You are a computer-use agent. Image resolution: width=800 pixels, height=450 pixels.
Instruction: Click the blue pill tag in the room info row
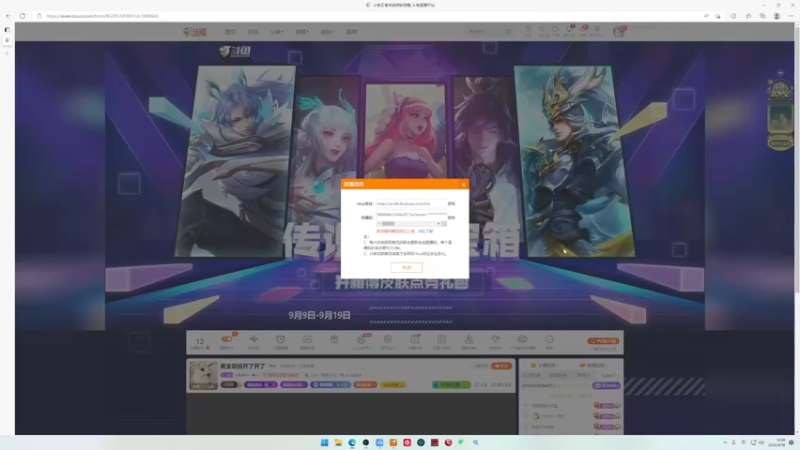[x=331, y=385]
